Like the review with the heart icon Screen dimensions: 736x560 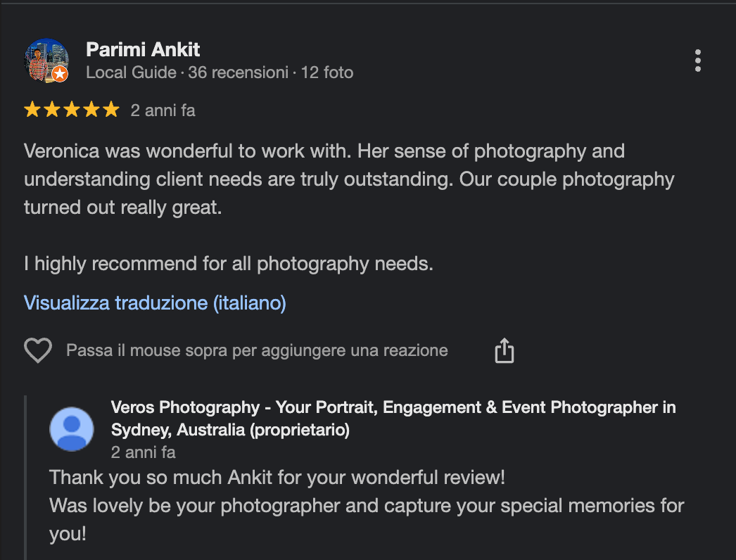(38, 350)
